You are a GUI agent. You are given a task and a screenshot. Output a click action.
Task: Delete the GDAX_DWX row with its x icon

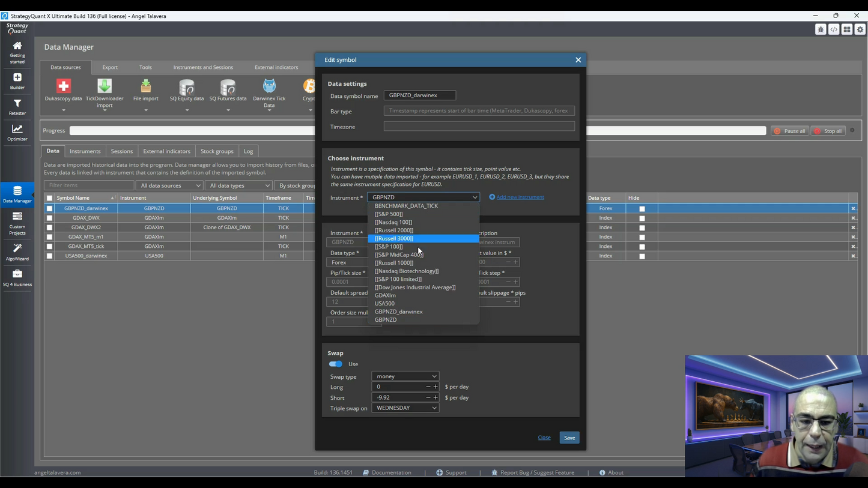tap(853, 218)
